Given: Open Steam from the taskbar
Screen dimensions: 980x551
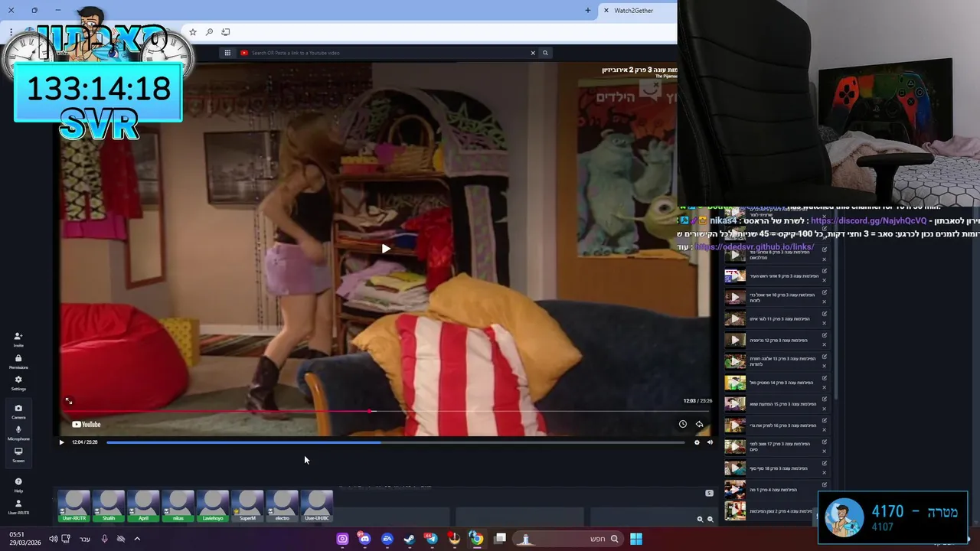Looking at the screenshot, I should click(409, 539).
